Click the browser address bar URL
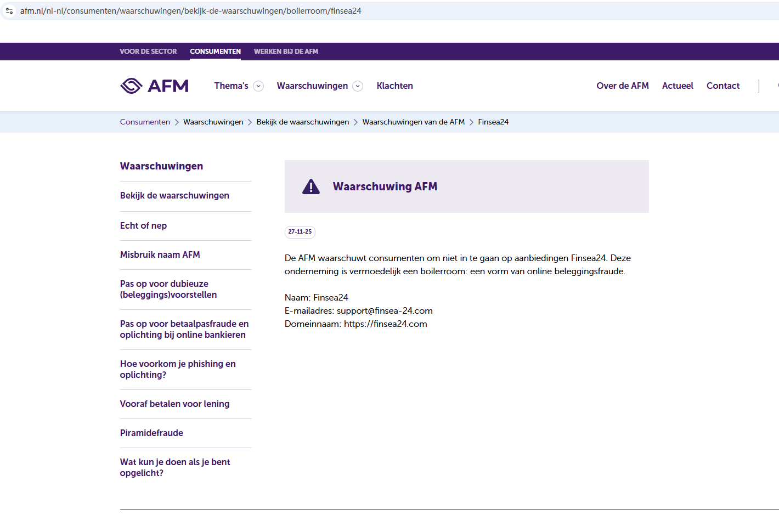 coord(190,11)
